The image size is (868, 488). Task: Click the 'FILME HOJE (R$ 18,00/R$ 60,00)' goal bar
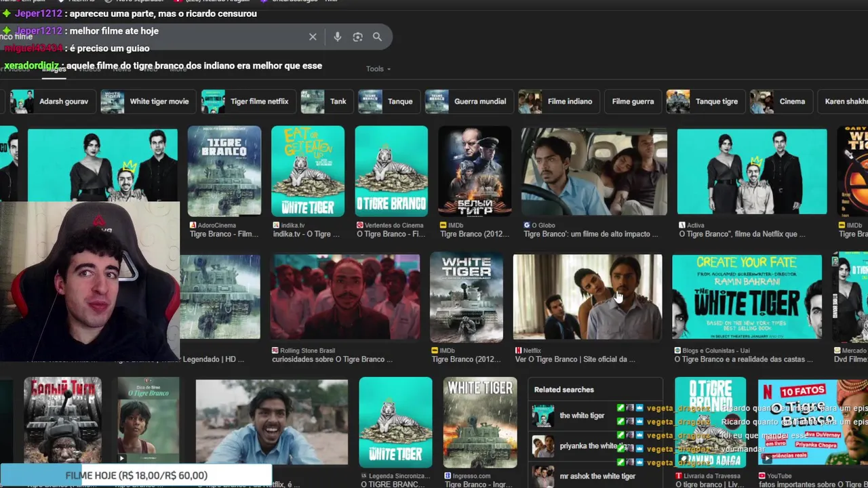[136, 476]
